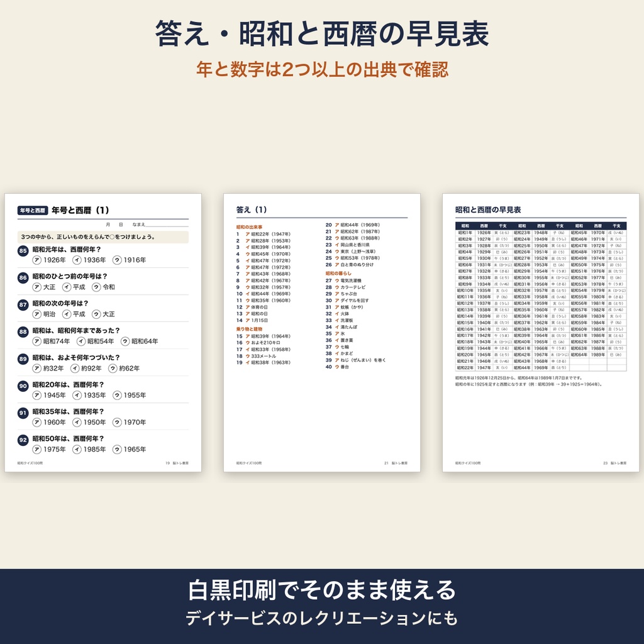
Task: Click answer 30 ア ダイヤルを回す
Action: tap(347, 300)
